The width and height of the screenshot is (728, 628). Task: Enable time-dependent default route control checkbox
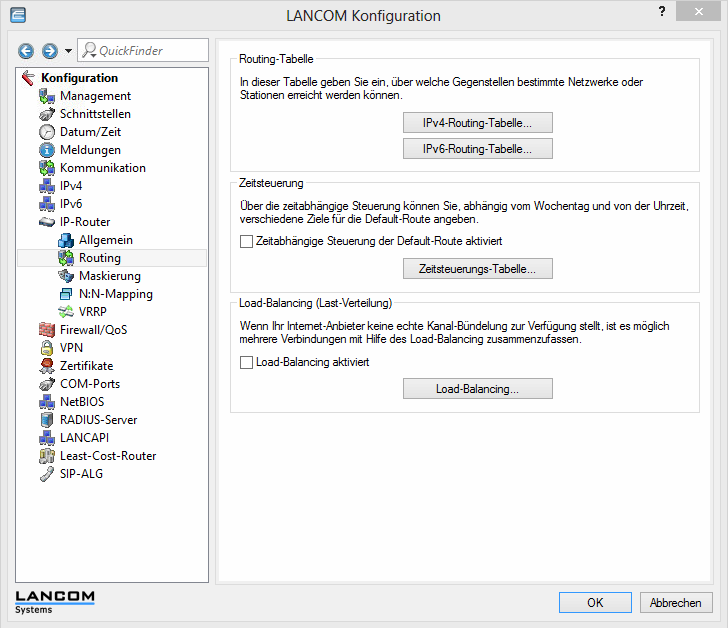247,241
